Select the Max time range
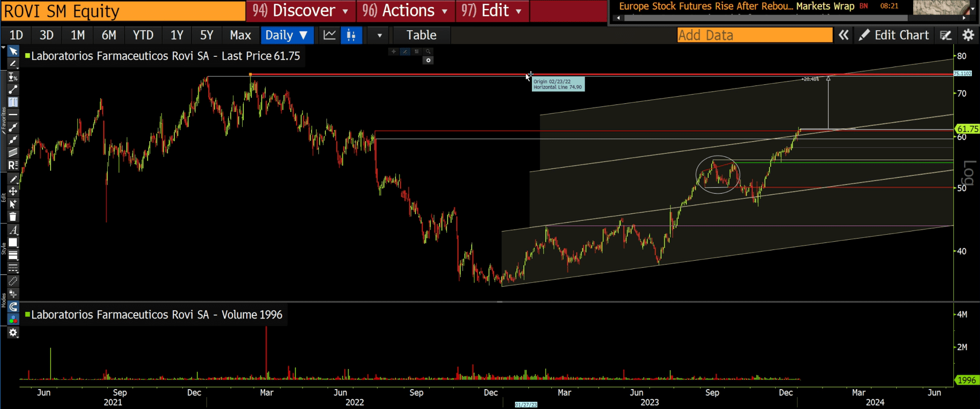This screenshot has height=409, width=980. click(240, 35)
